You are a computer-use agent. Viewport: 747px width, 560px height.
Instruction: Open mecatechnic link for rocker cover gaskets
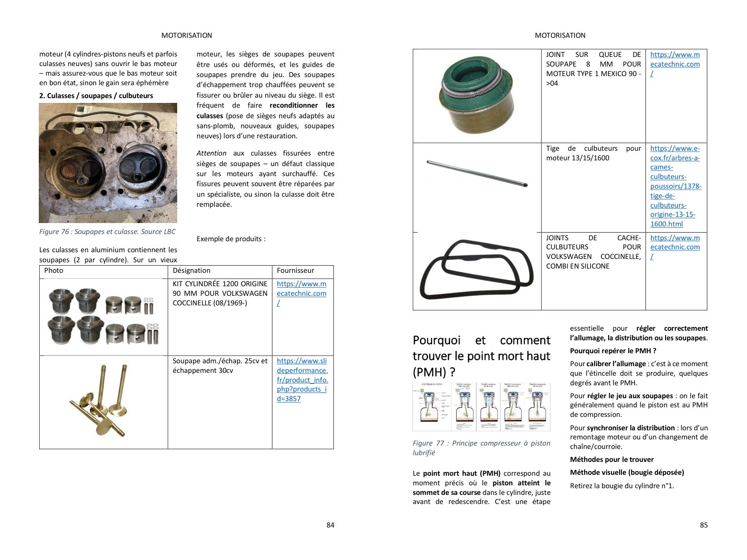tap(675, 247)
